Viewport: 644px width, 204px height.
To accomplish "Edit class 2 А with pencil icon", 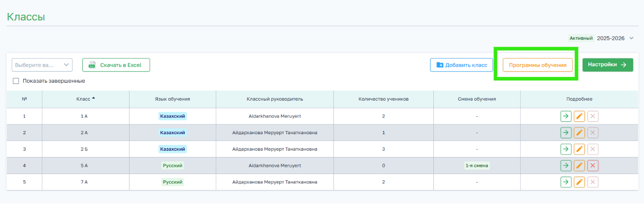I will point(579,133).
